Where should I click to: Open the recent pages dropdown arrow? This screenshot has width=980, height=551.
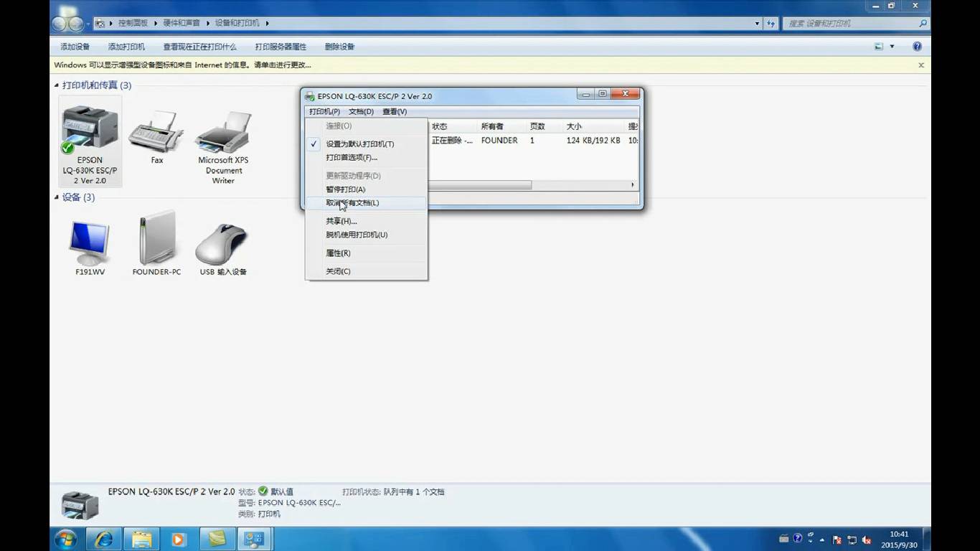[x=89, y=24]
